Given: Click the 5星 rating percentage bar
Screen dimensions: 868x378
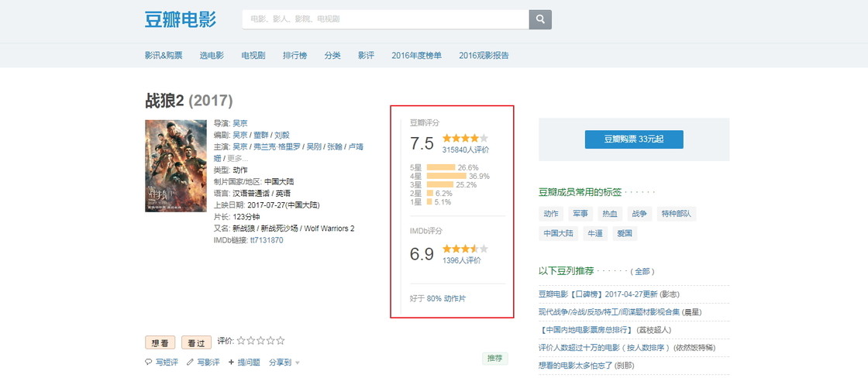Looking at the screenshot, I should click(441, 167).
